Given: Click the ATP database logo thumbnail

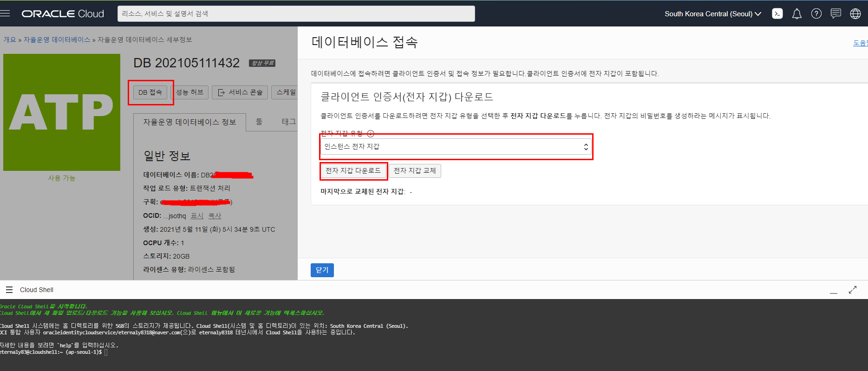Looking at the screenshot, I should (62, 112).
